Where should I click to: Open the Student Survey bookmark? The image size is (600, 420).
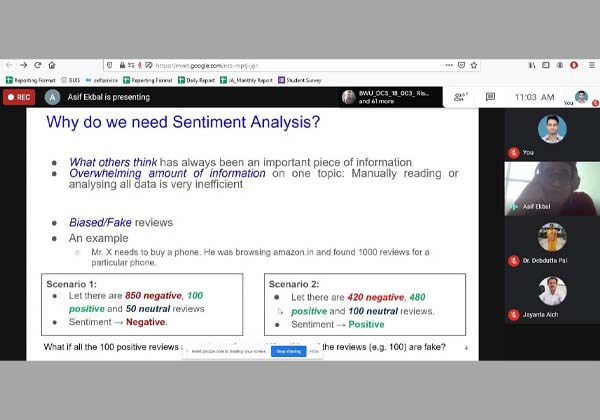coord(300,80)
